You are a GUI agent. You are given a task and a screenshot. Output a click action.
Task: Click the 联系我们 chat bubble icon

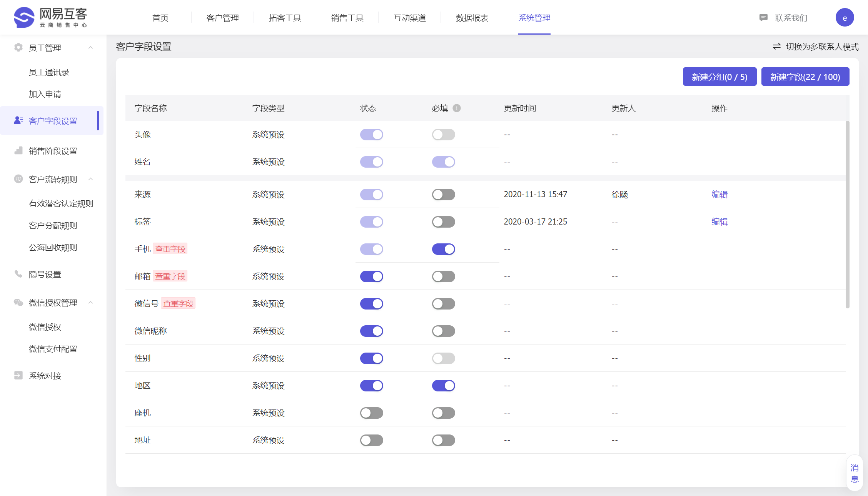tap(763, 18)
